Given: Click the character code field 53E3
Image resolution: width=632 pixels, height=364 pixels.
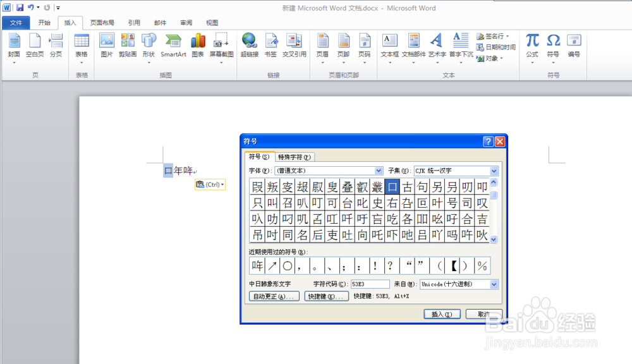Looking at the screenshot, I should coord(370,284).
